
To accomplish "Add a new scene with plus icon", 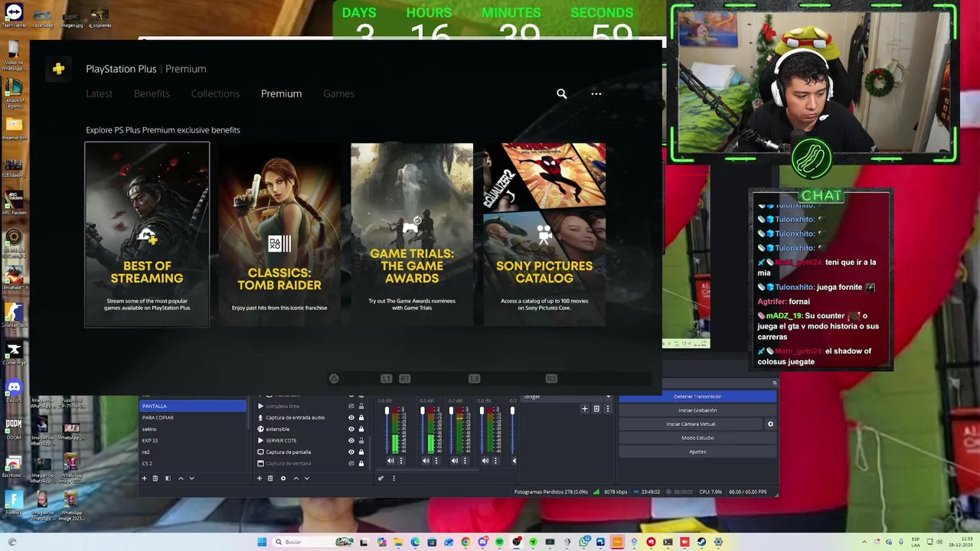I will [144, 478].
